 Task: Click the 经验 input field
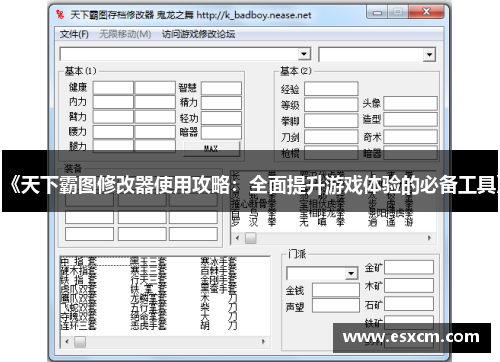point(331,89)
